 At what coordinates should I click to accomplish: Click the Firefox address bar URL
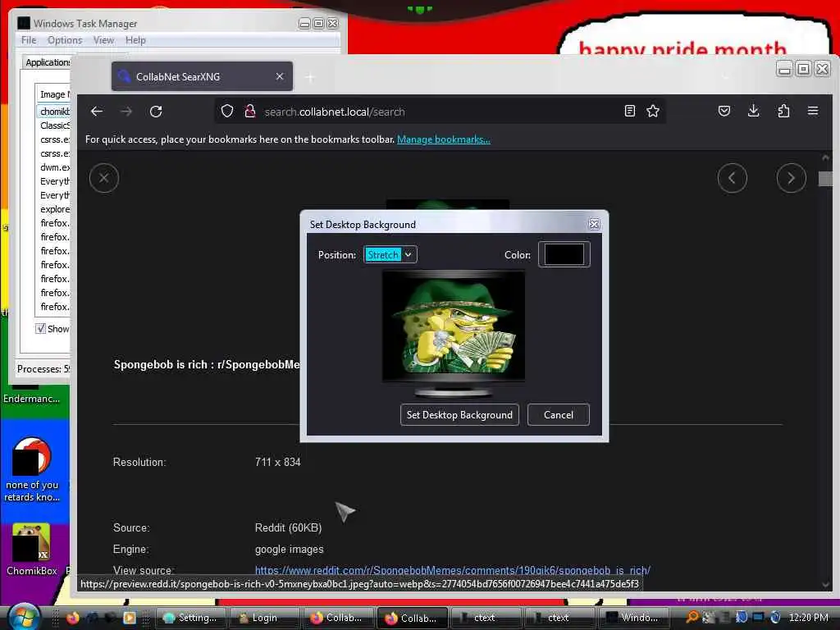click(x=335, y=112)
